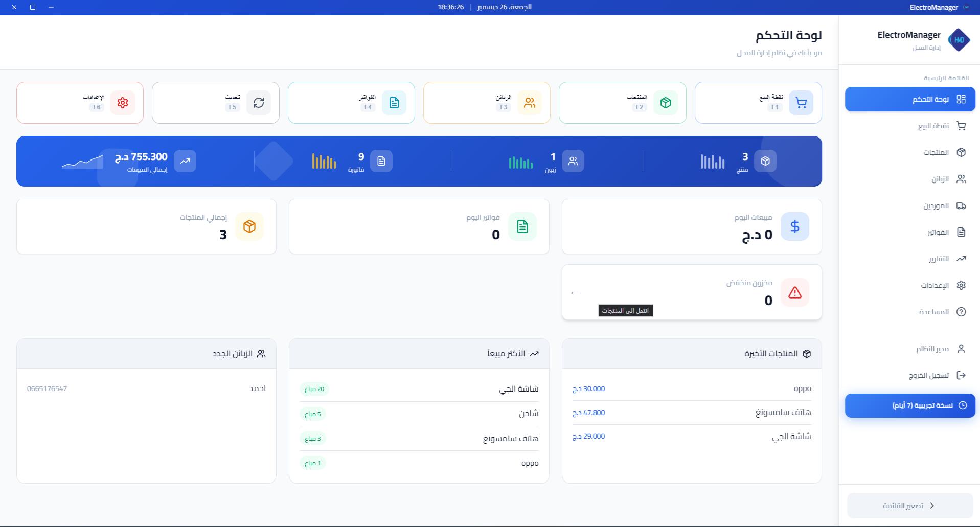Click the refresh icon on تحديث F5 card

(259, 102)
